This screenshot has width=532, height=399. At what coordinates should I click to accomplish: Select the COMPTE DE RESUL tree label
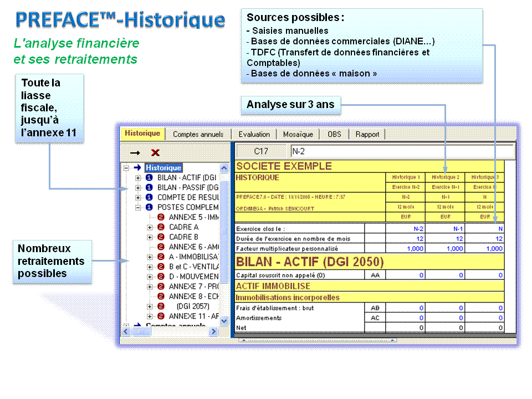pos(188,197)
